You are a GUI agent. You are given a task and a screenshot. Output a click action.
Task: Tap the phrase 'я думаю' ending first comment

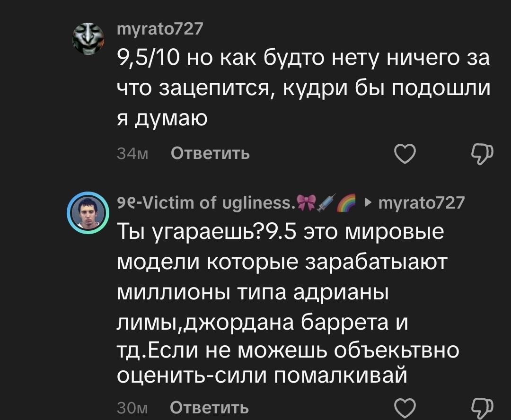162,118
